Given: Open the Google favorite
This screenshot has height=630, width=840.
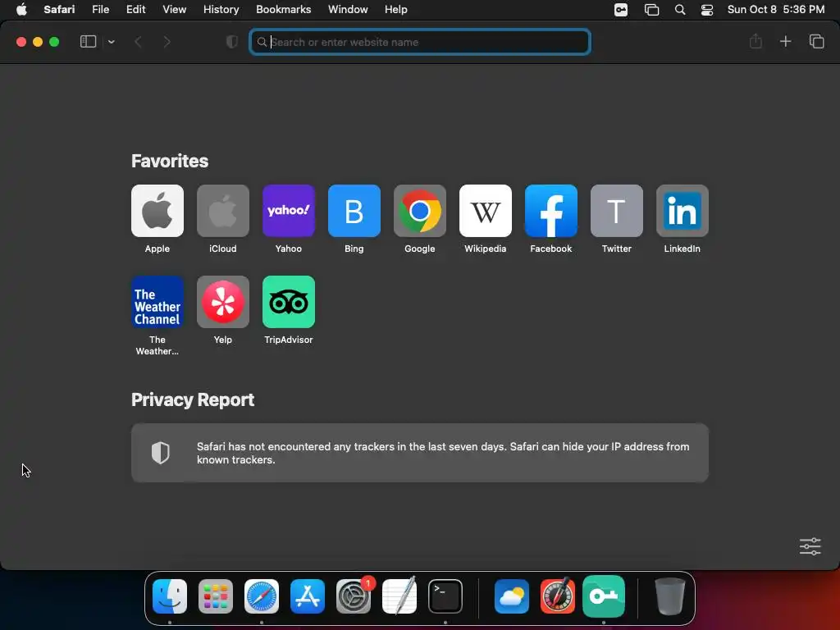Looking at the screenshot, I should pyautogui.click(x=419, y=211).
